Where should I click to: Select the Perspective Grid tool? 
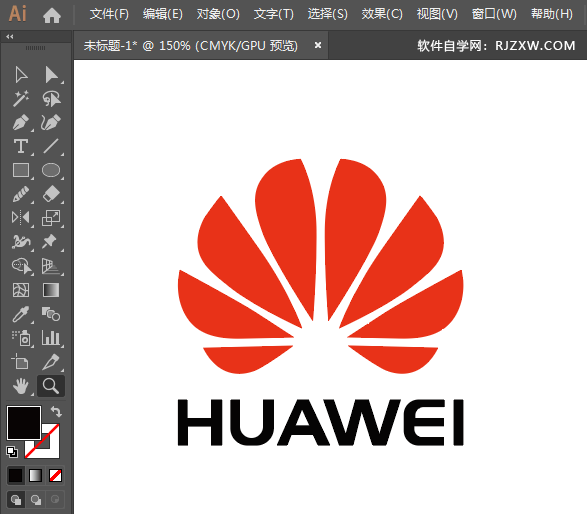(51, 266)
